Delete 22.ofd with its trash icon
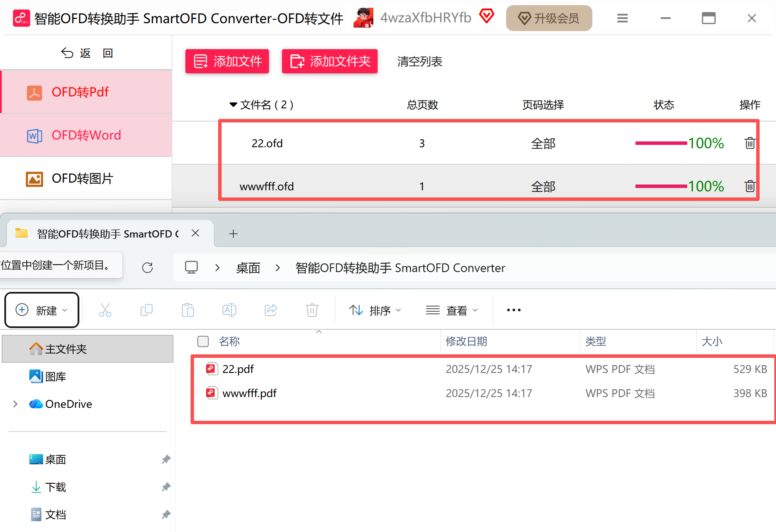 [750, 143]
